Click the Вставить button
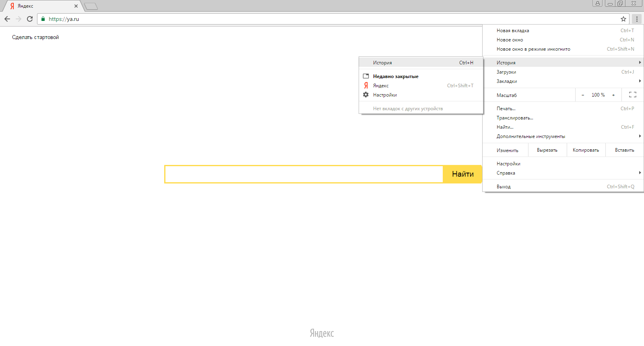 tap(625, 150)
